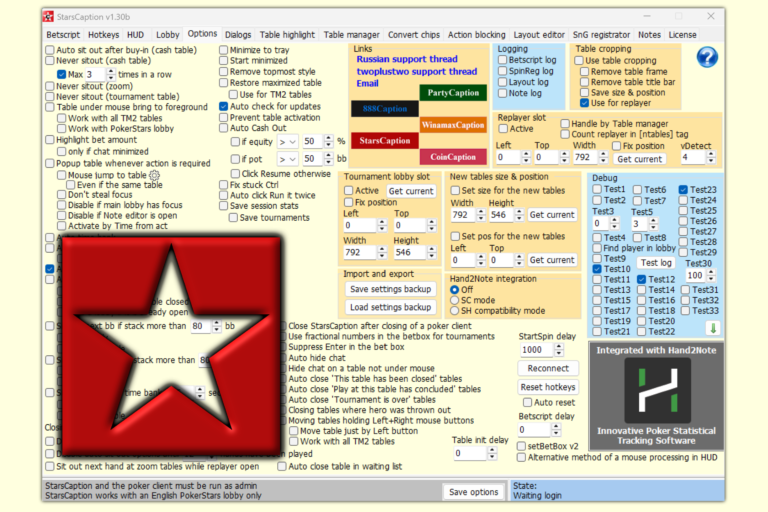Click the Reconnect button
The height and width of the screenshot is (512, 768).
(548, 368)
